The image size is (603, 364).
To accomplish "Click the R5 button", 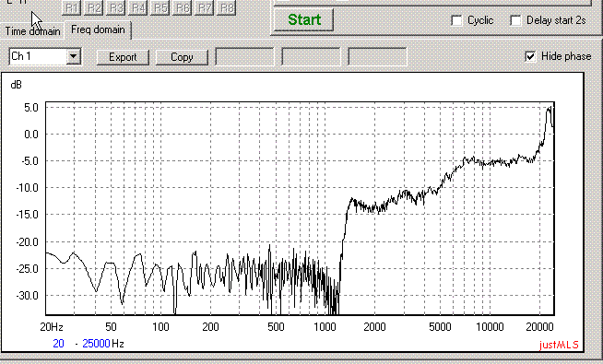I will [x=160, y=7].
